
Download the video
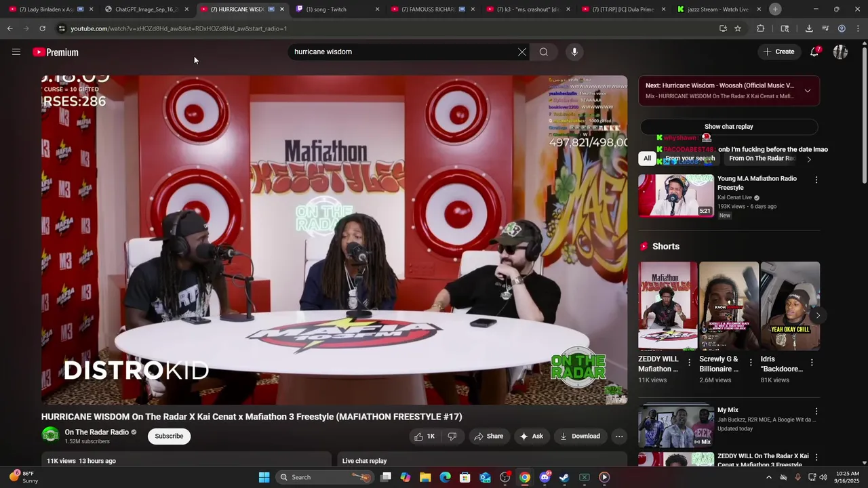[580, 436]
